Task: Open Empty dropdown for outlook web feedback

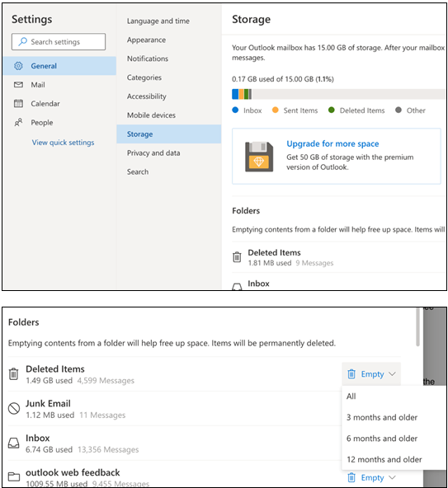Action: 371,477
